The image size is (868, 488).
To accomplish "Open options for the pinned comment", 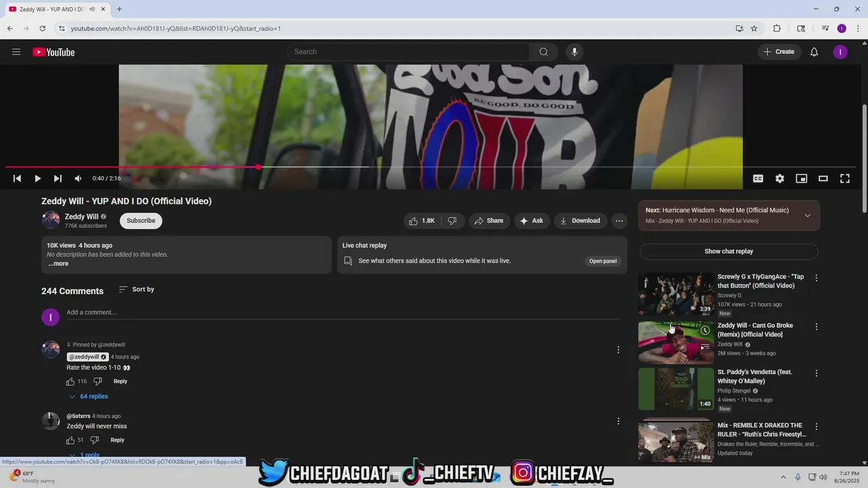I will [x=618, y=350].
